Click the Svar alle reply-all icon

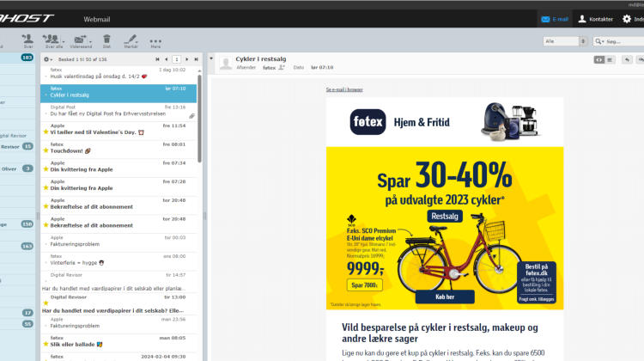coord(52,40)
